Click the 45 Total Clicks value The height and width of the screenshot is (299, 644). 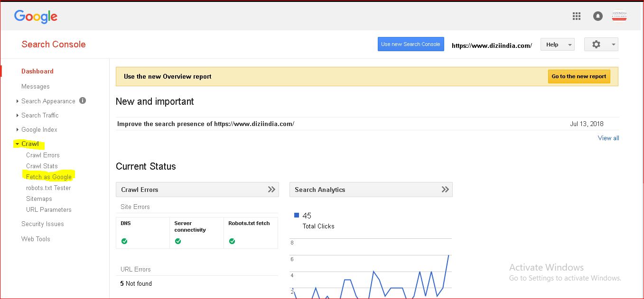tap(307, 216)
